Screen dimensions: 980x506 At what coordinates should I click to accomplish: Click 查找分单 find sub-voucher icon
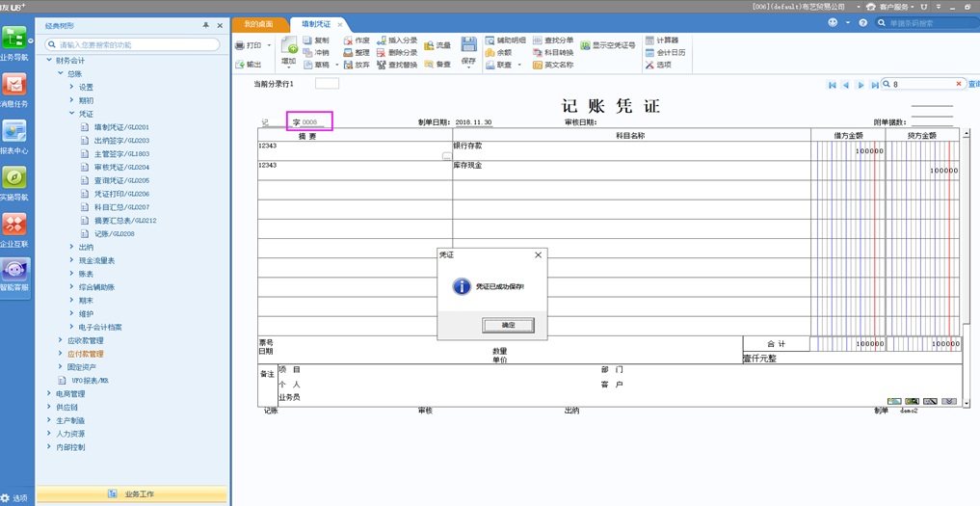tap(538, 40)
